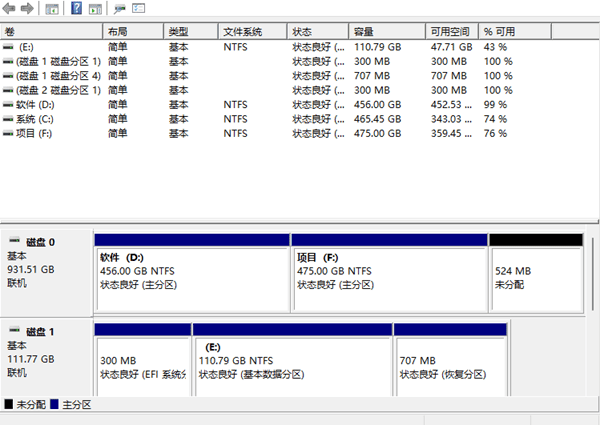The image size is (600, 425).
Task: Click the 43 % available cell
Action: tap(495, 47)
